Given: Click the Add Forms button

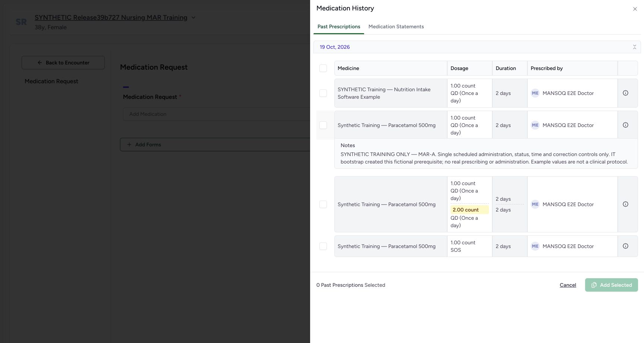Looking at the screenshot, I should click(215, 144).
